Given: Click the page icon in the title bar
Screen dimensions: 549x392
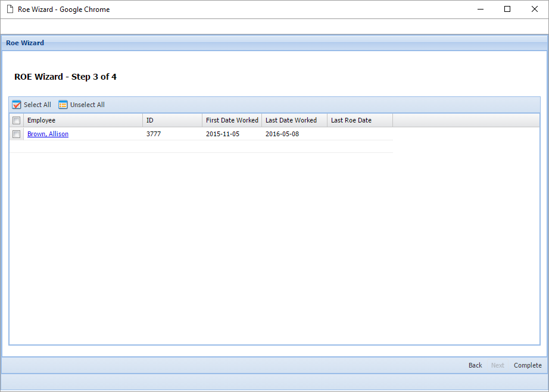Looking at the screenshot, I should [x=10, y=10].
